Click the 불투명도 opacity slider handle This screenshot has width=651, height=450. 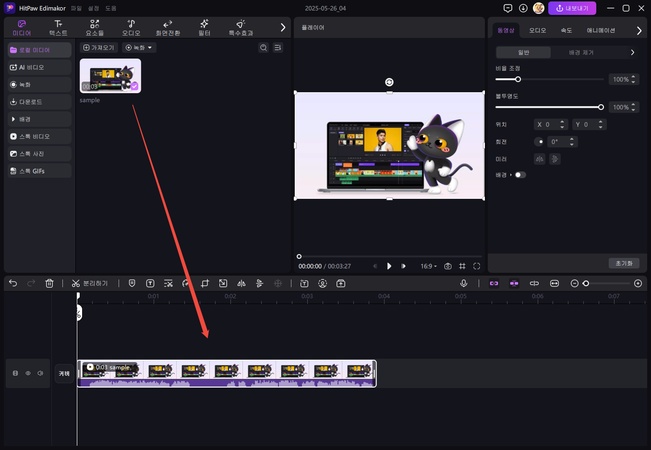click(x=601, y=107)
